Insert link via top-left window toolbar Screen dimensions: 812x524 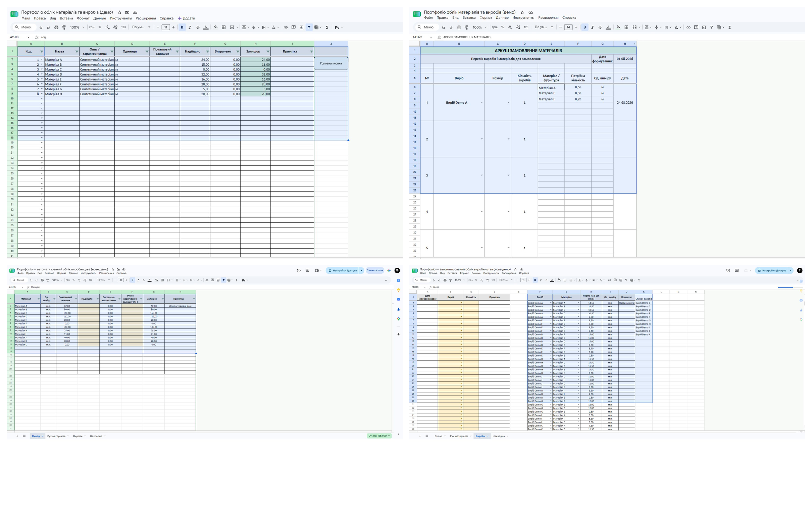coord(286,27)
